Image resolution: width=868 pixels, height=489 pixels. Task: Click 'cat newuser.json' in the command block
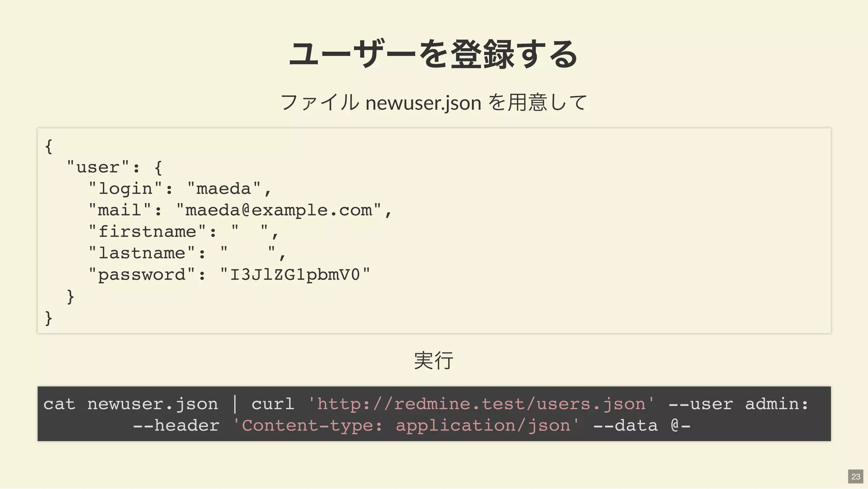[x=131, y=404]
